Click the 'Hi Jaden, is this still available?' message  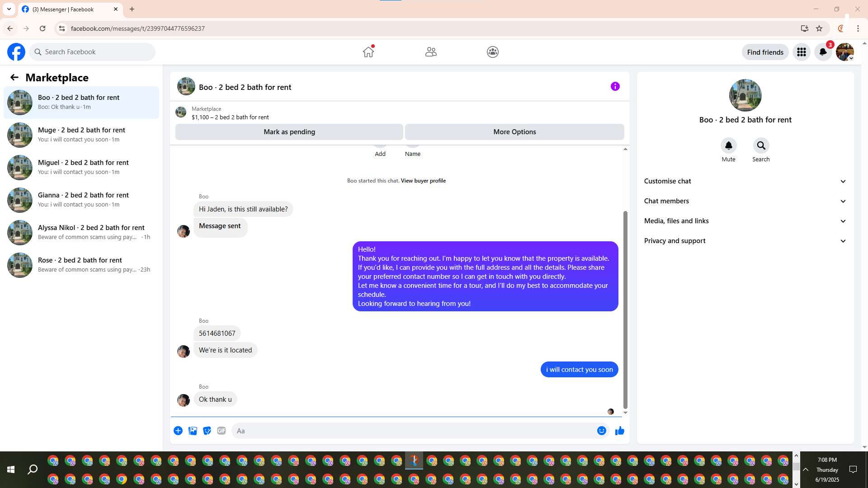pyautogui.click(x=243, y=209)
